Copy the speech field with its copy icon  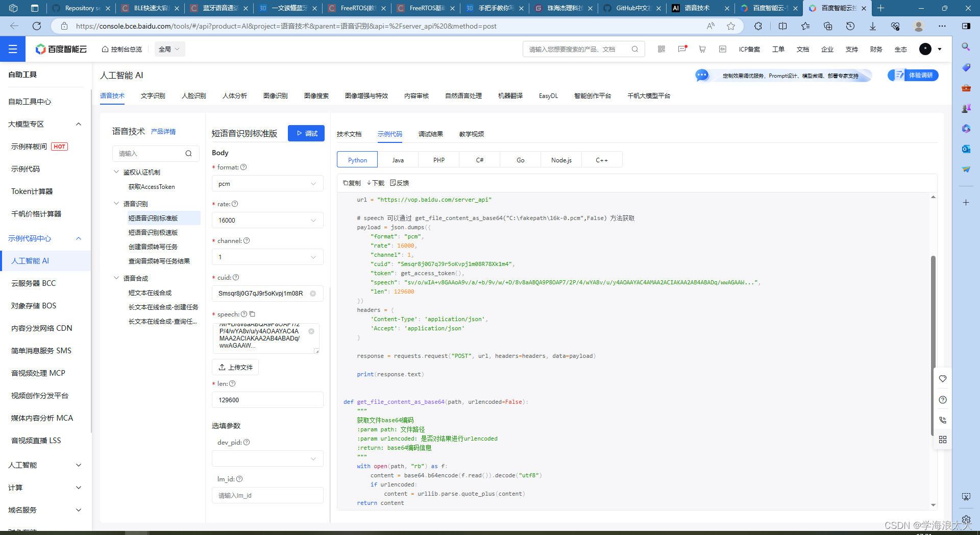pos(252,314)
